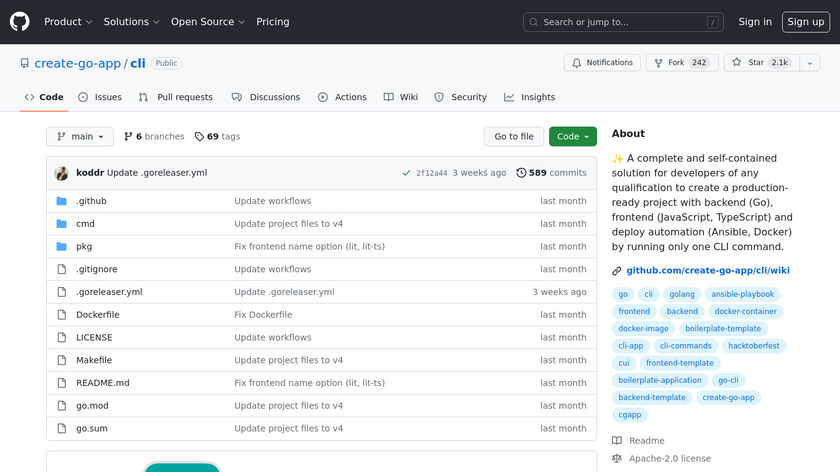The height and width of the screenshot is (472, 840).
Task: Expand the Product menu
Action: pyautogui.click(x=68, y=22)
